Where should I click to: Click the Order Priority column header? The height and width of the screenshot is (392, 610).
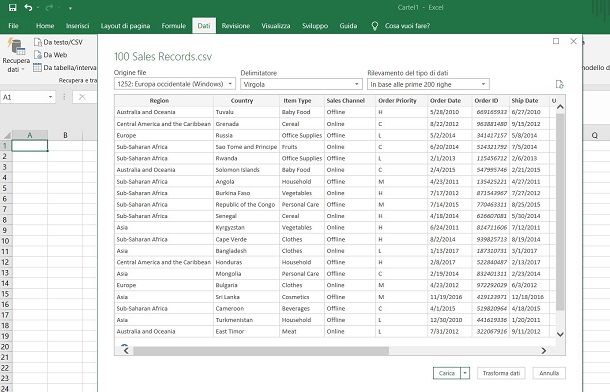[401, 101]
